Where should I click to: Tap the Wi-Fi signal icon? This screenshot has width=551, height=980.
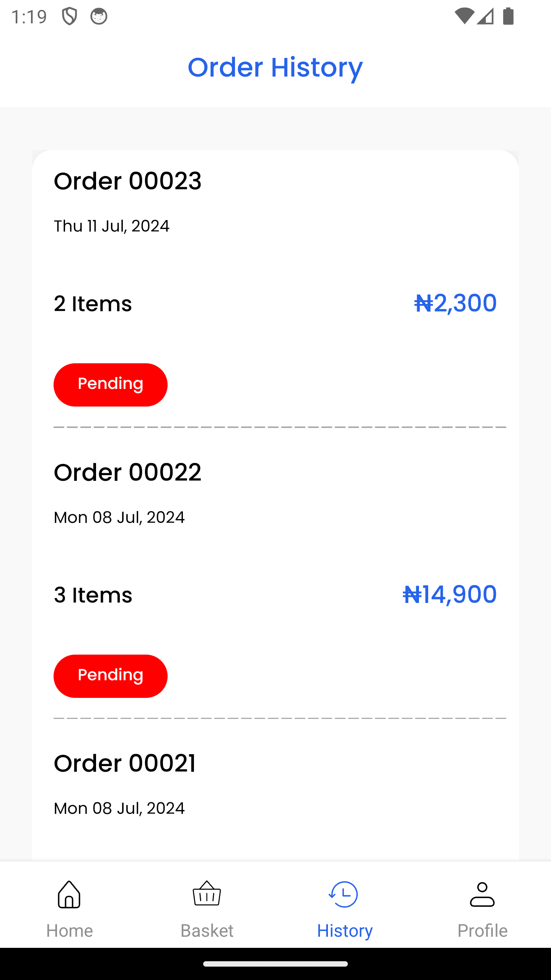tap(464, 16)
